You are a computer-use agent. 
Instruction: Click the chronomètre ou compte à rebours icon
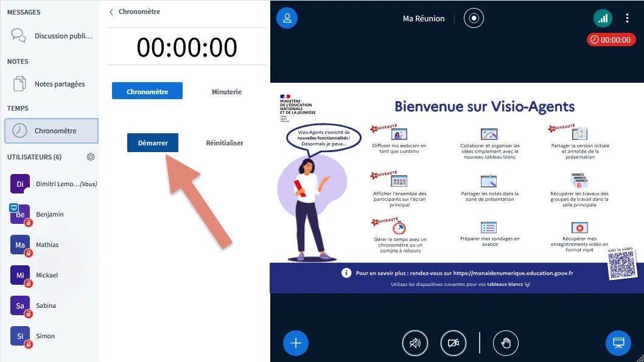[399, 228]
